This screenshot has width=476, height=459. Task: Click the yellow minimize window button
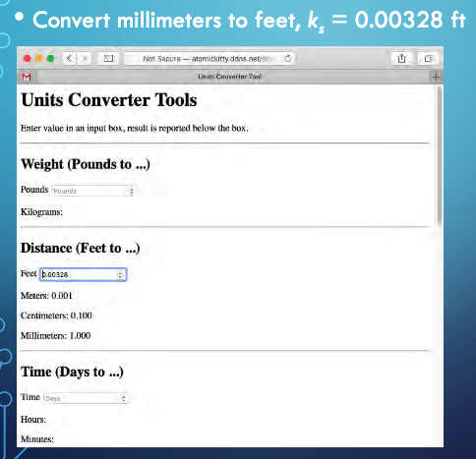coord(38,58)
